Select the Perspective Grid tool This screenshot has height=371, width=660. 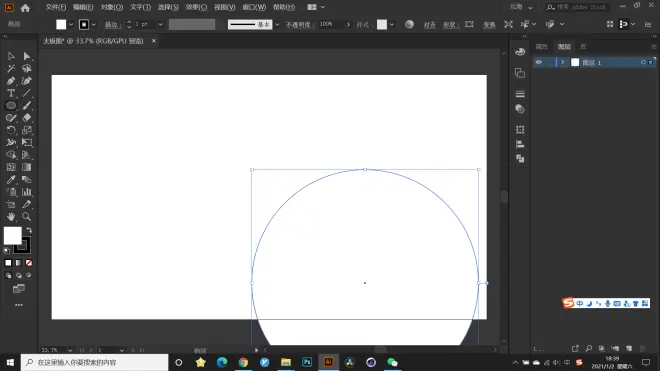click(27, 155)
